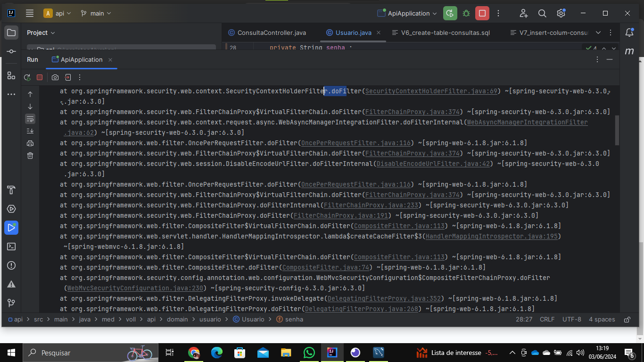
Task: Open DelegatingFilterProxy.java:352 link
Action: point(384,299)
